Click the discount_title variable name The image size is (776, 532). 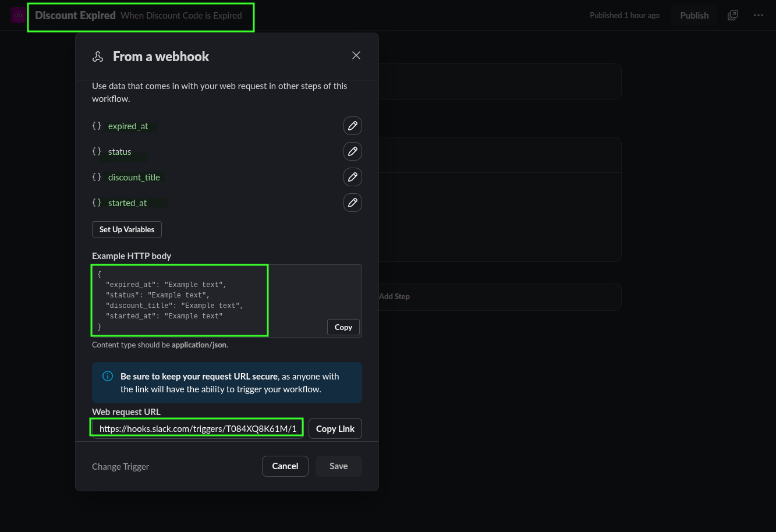coord(134,177)
